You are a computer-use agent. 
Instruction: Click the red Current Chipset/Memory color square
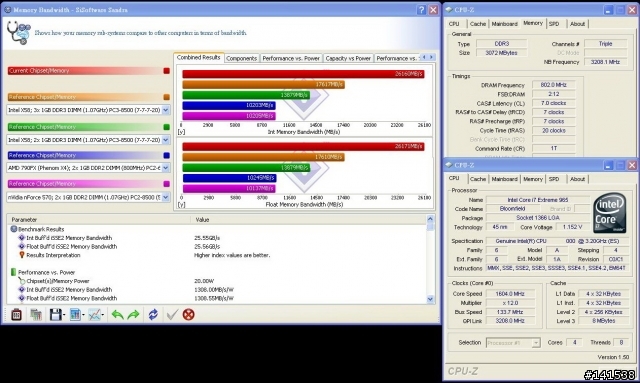[166, 71]
